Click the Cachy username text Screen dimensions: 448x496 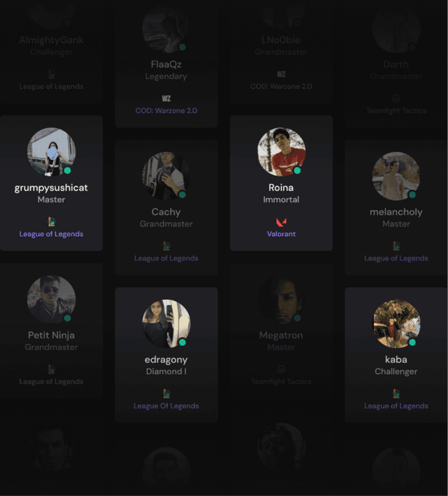coord(166,212)
